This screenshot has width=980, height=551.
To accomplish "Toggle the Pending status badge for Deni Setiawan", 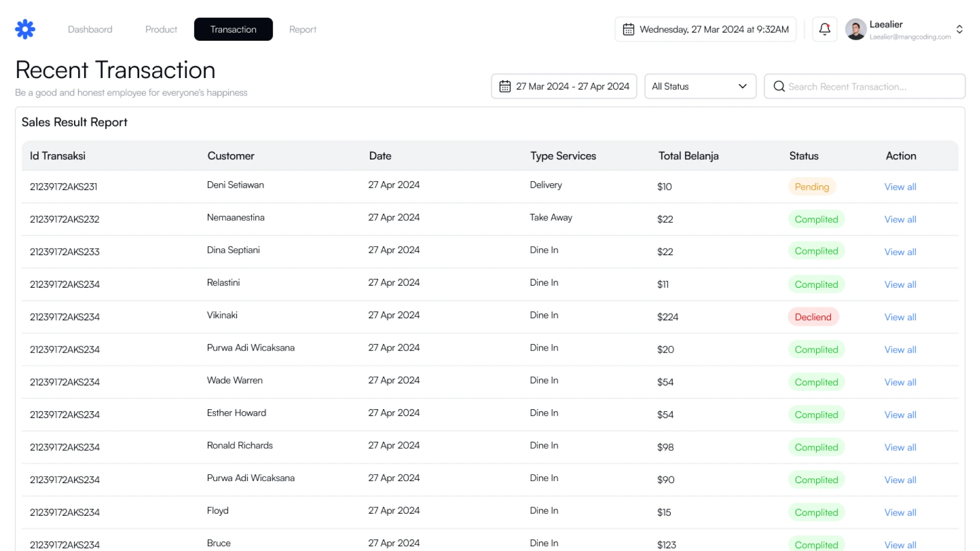I will click(x=812, y=187).
